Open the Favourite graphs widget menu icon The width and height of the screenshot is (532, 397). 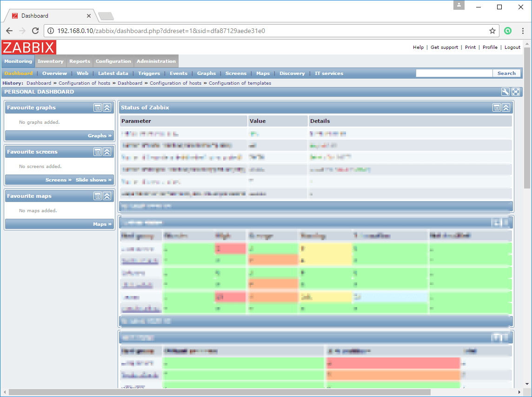click(x=97, y=107)
